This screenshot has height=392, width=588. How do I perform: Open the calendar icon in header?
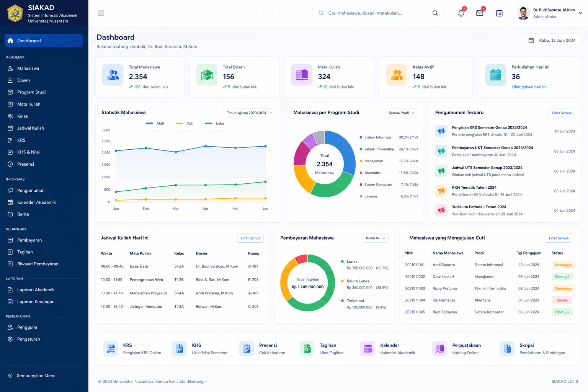coord(499,13)
